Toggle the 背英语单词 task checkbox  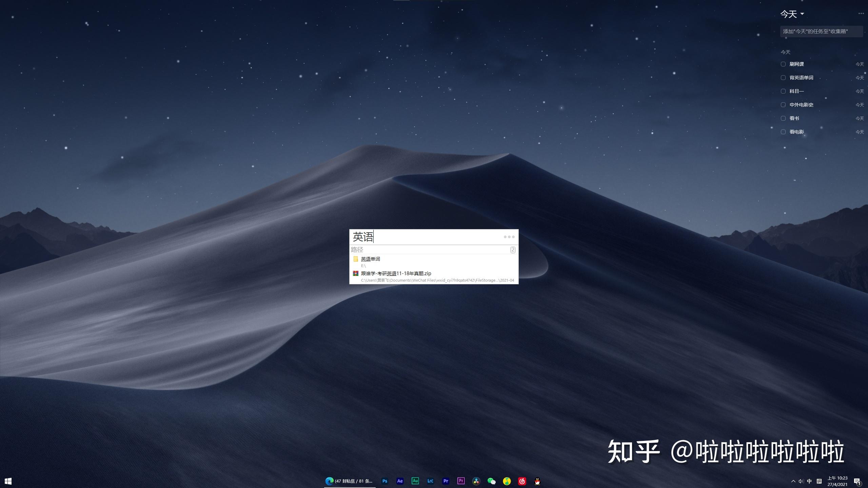point(783,78)
